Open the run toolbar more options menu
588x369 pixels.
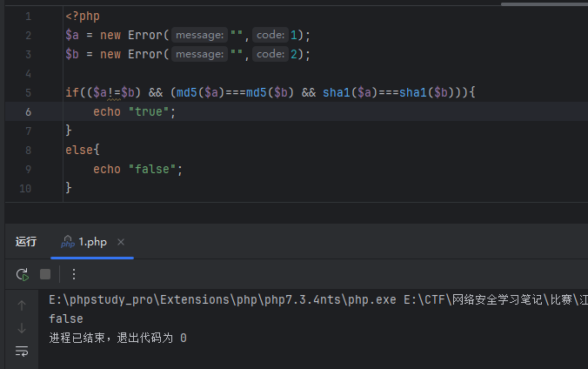pyautogui.click(x=74, y=274)
